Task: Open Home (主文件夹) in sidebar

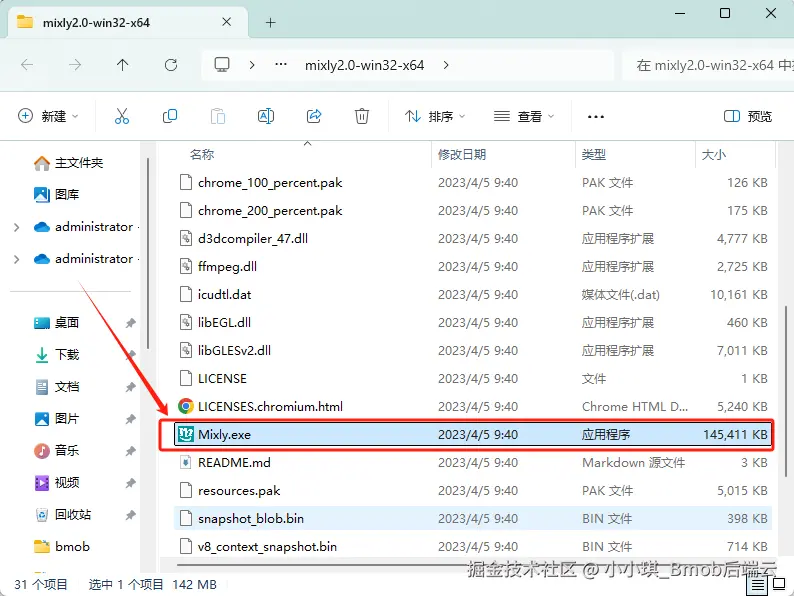Action: click(x=68, y=163)
